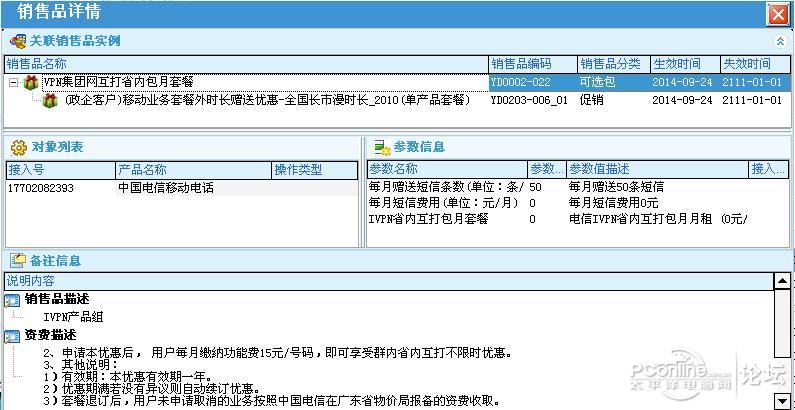Click the gift icon beside VPN集团网互打省内包月套餐

tap(31, 82)
